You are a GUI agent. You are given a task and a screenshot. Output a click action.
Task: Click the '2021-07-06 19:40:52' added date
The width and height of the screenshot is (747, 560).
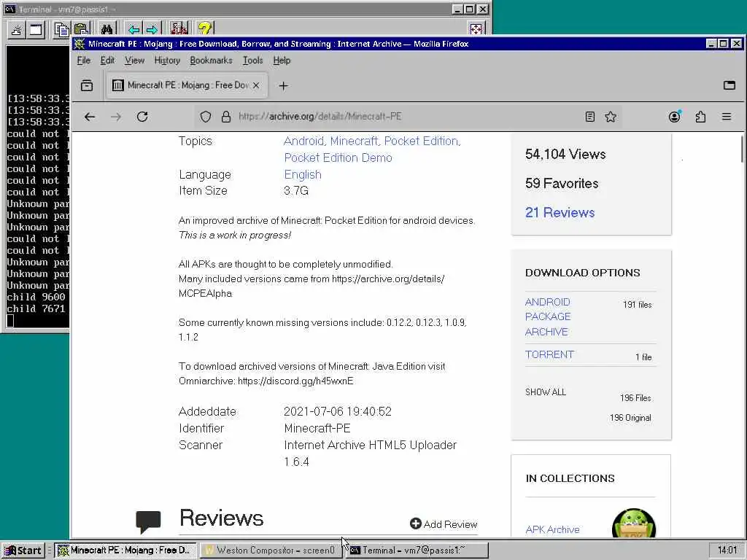click(x=338, y=411)
